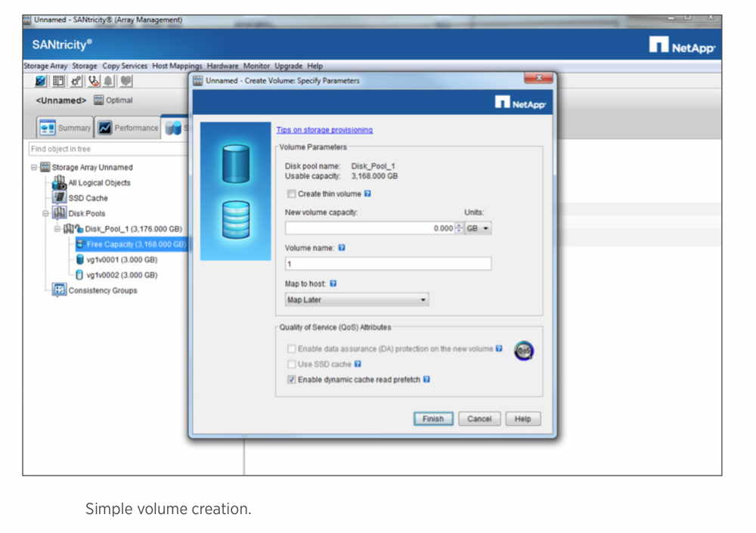Click the Storage Array Unnamed tree icon
The image size is (756, 533).
pos(45,167)
